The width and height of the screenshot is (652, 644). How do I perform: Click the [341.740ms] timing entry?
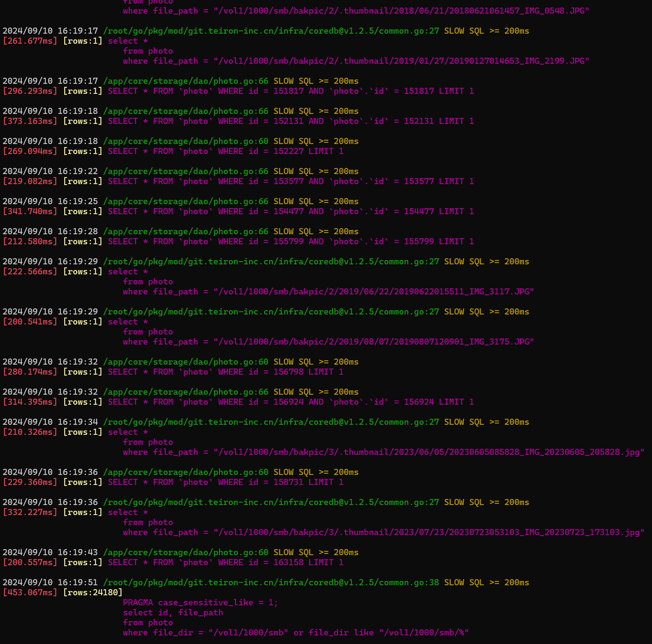click(x=30, y=211)
